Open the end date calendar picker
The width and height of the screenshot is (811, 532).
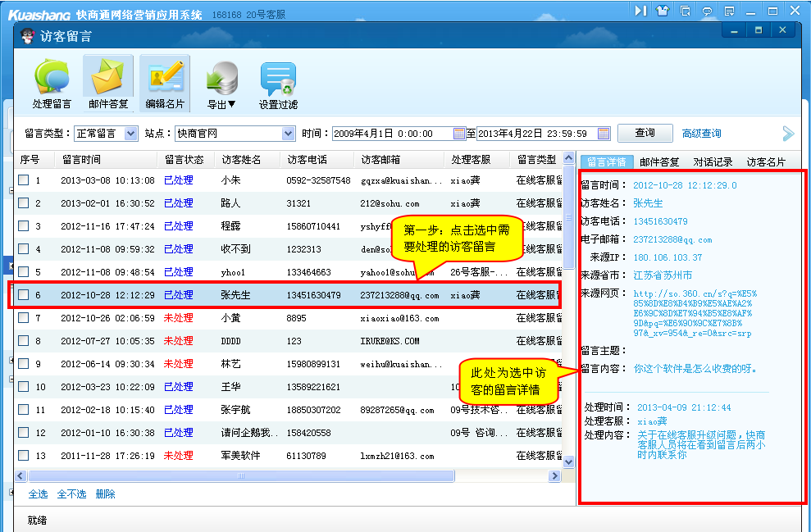click(604, 134)
